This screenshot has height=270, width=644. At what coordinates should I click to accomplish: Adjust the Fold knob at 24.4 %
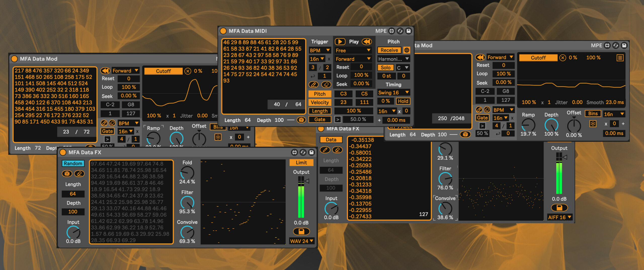click(187, 173)
